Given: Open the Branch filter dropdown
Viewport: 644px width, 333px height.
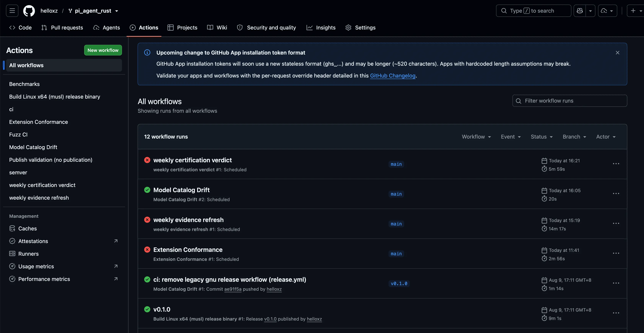Looking at the screenshot, I should tap(574, 137).
